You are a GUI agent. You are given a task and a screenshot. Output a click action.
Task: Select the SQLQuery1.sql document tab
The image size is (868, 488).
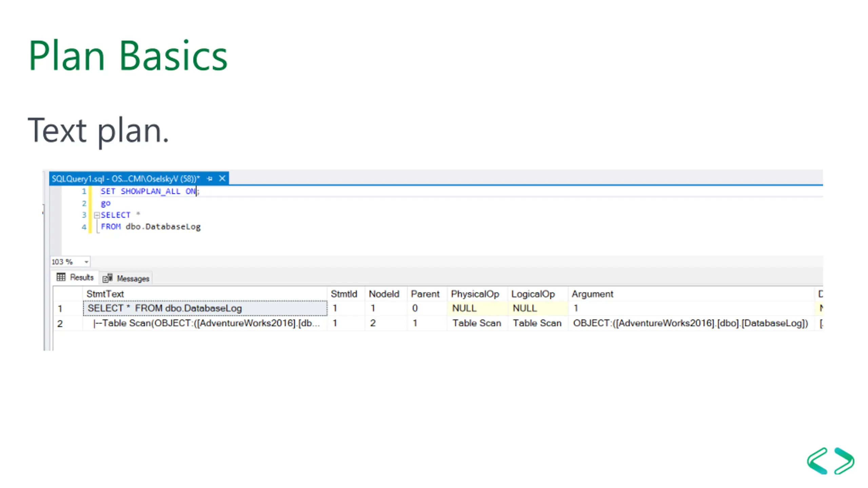(x=125, y=179)
